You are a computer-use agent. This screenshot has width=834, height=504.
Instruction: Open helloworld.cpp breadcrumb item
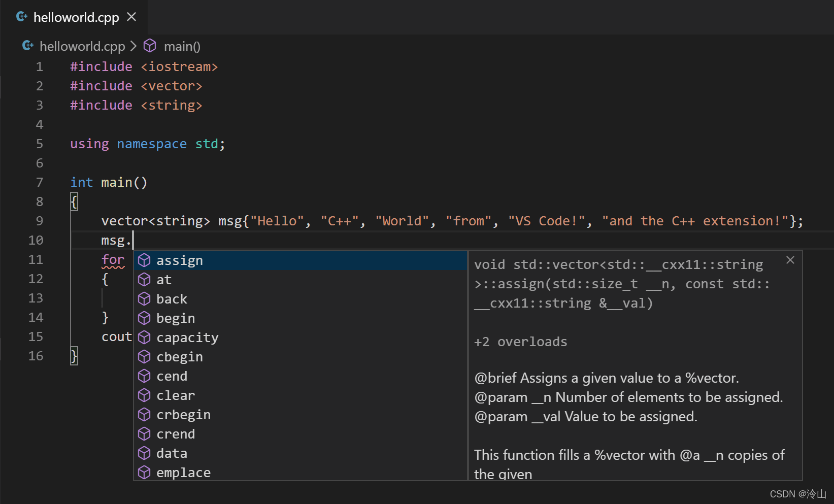(x=82, y=46)
